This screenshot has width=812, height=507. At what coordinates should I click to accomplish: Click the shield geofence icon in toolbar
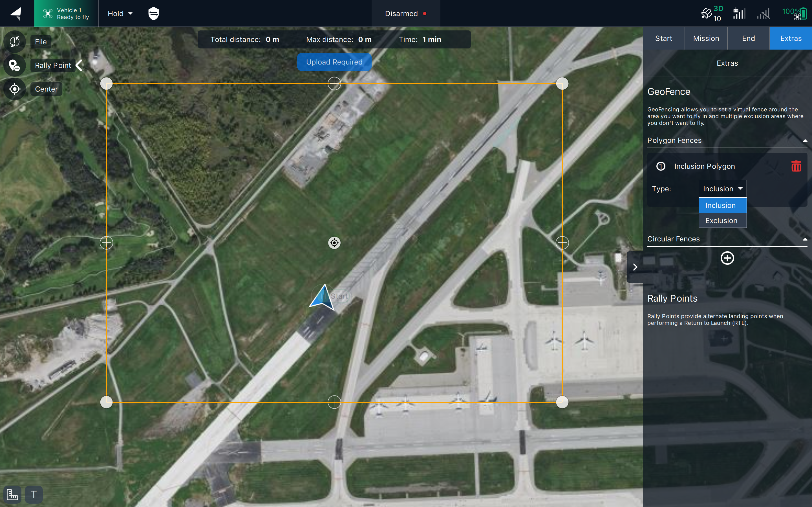coord(153,14)
